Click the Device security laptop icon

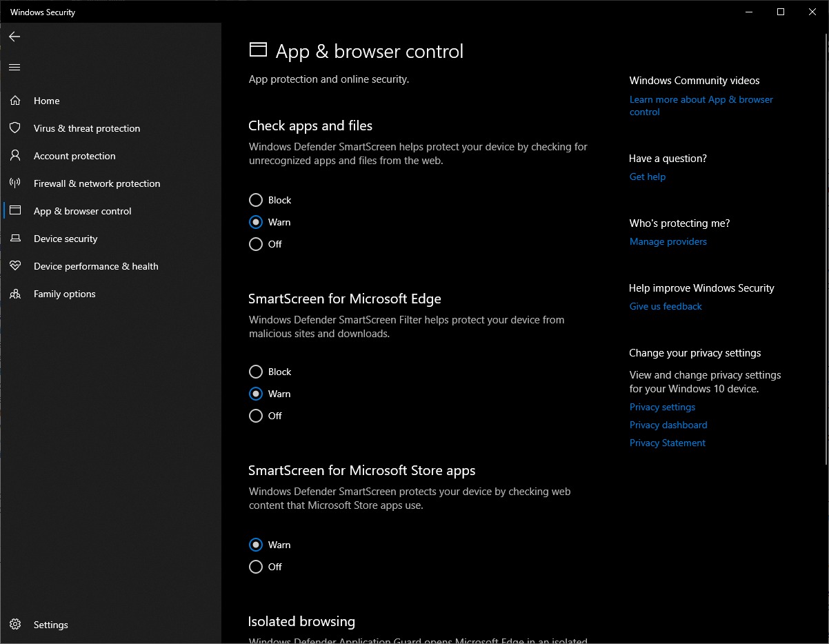tap(14, 239)
